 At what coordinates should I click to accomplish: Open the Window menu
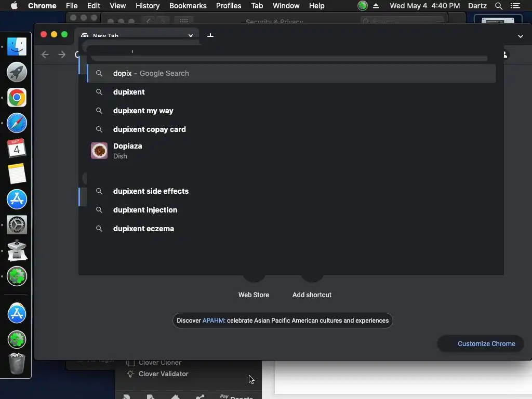(x=286, y=6)
